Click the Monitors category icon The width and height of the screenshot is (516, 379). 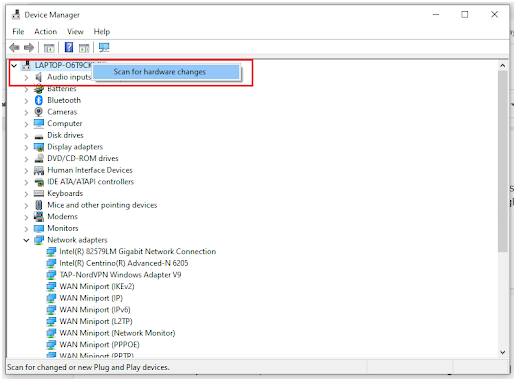39,228
